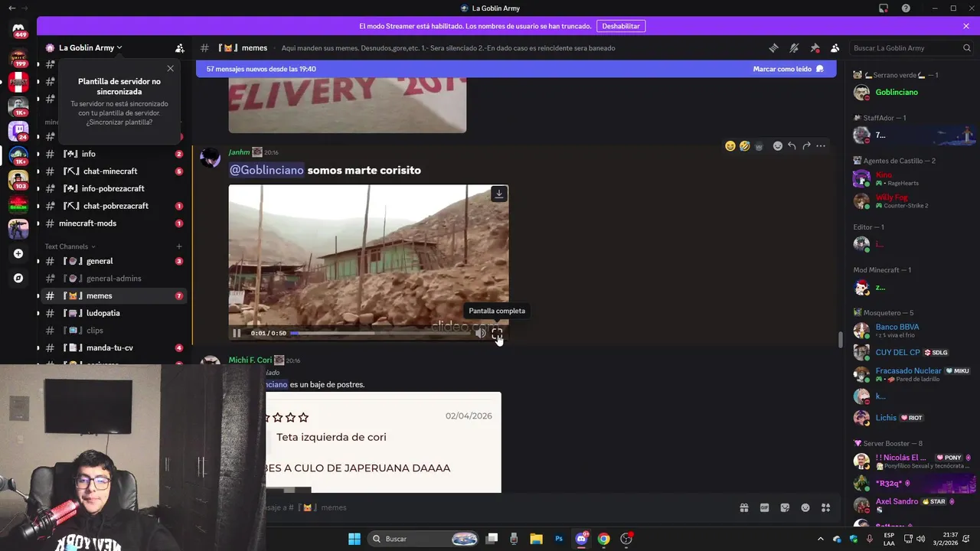The image size is (980, 551).
Task: Click the Buscar La Goblin Army search field
Action: [x=910, y=47]
